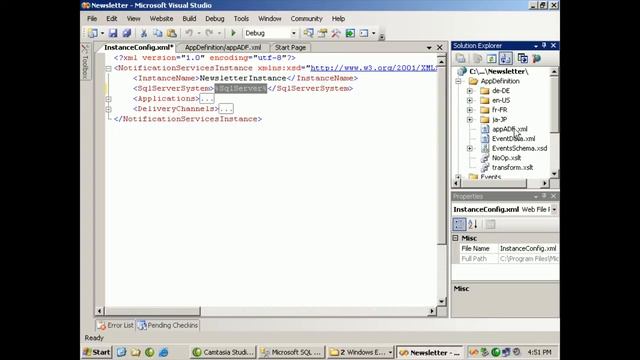Select appADF.xml in Solution Explorer
Screen dimensions: 640x360
[x=509, y=129]
